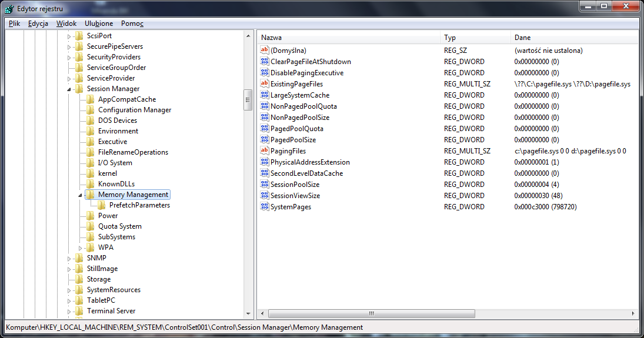Click the Environment folder icon
Image resolution: width=644 pixels, height=338 pixels.
point(91,130)
